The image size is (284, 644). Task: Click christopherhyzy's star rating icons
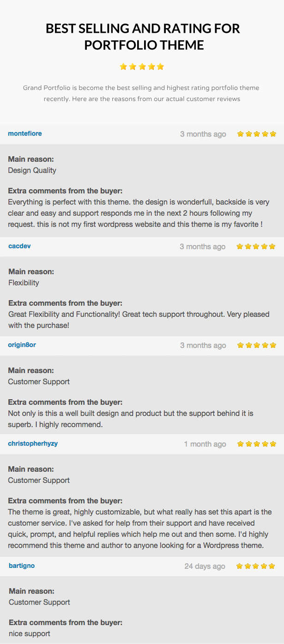click(x=256, y=444)
